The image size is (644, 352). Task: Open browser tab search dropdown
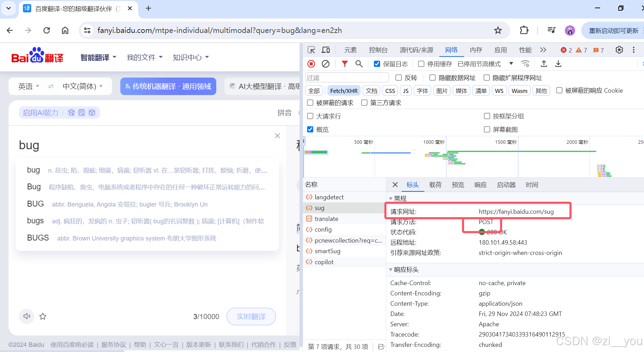[x=9, y=8]
